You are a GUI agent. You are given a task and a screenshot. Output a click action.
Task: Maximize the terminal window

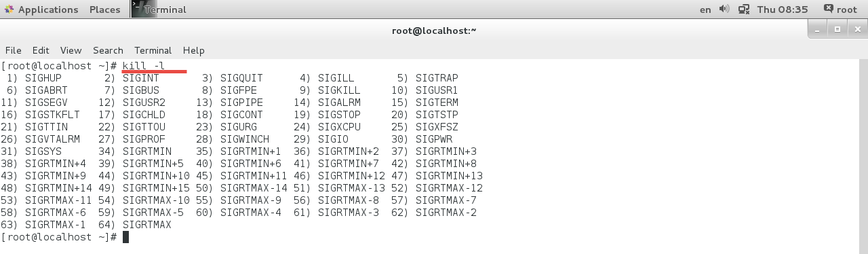tap(837, 29)
